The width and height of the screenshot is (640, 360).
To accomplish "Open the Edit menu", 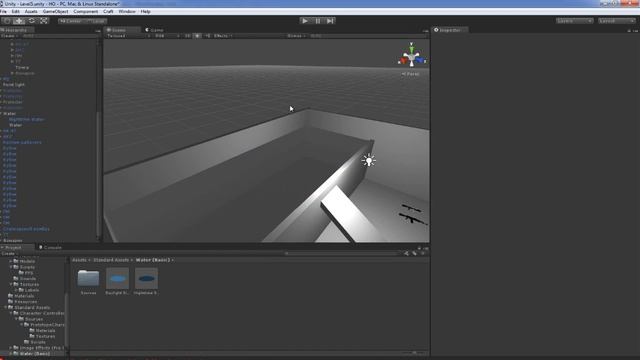I will coord(16,11).
